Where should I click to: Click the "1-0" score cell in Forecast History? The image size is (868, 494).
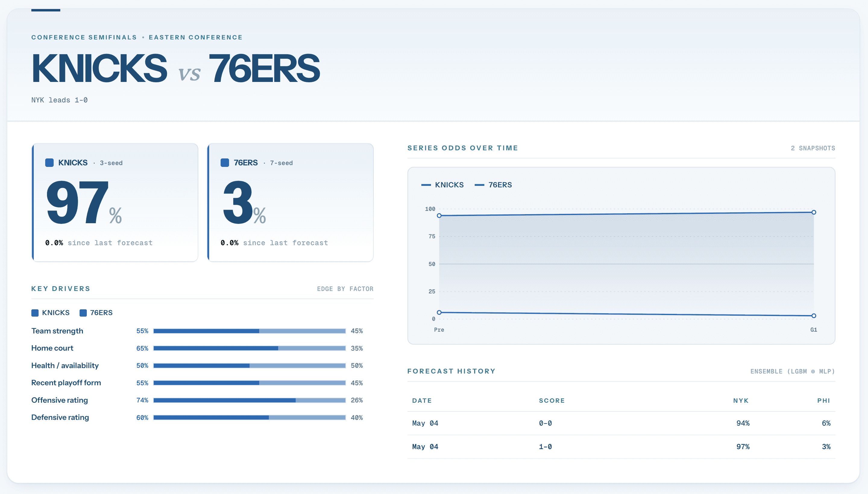[546, 447]
